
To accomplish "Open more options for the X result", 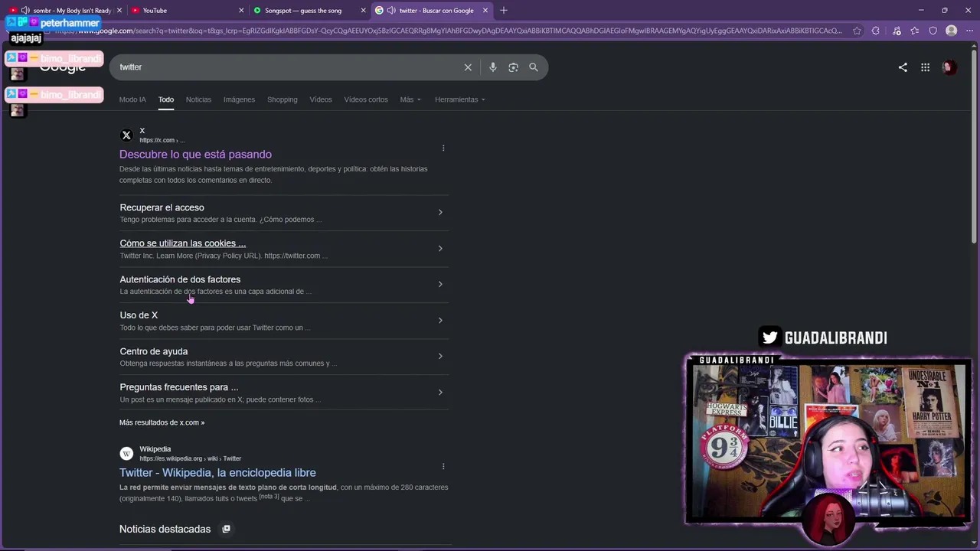I will [x=443, y=148].
